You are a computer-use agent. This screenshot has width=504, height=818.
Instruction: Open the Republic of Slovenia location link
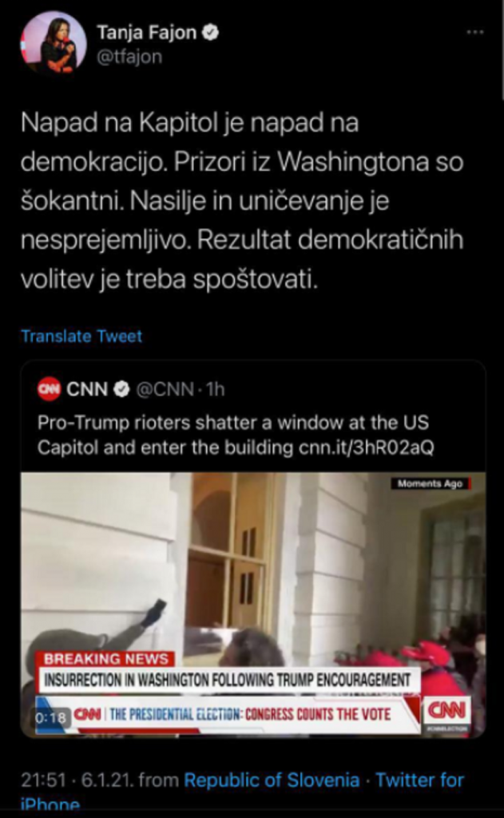272,780
